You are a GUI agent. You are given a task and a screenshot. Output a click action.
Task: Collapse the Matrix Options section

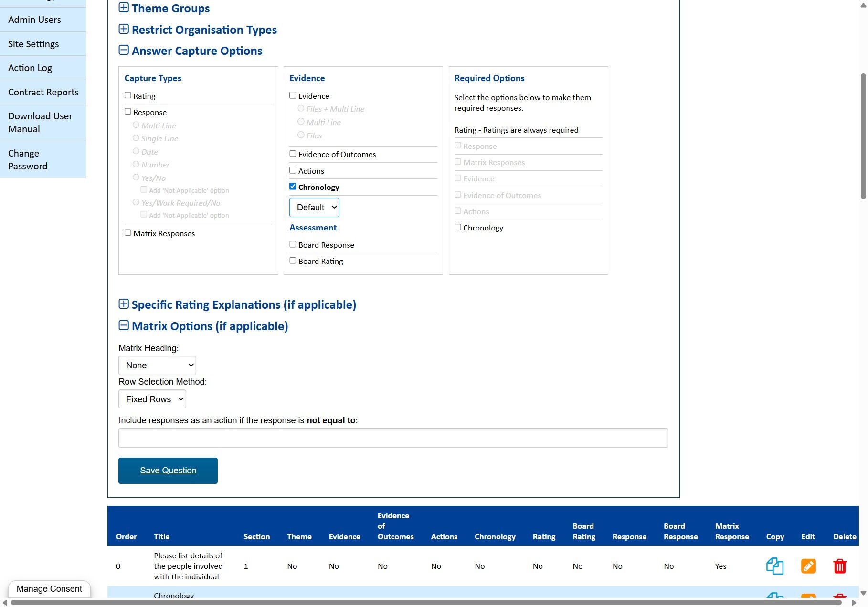click(124, 326)
